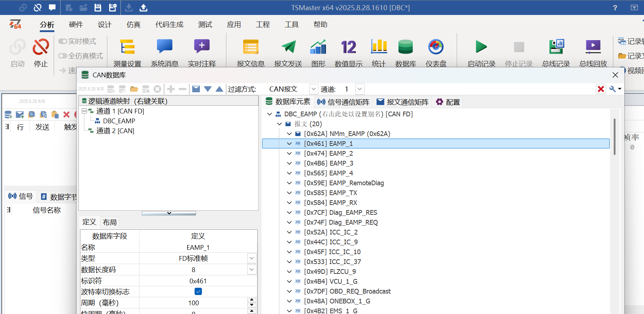Click the red 停止 icon in the ribbon
This screenshot has height=314, width=644.
[x=41, y=47]
